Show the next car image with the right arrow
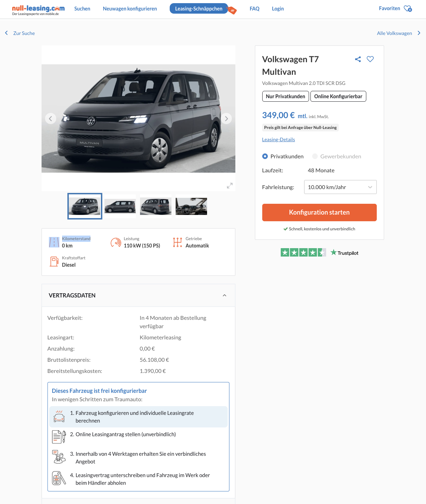Screen dimensions: 426x504 226,118
